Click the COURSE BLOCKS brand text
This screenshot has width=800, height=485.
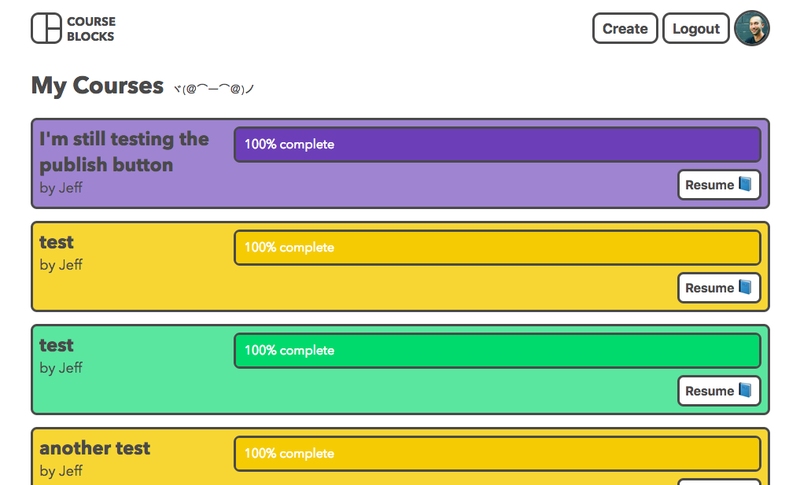click(x=91, y=29)
